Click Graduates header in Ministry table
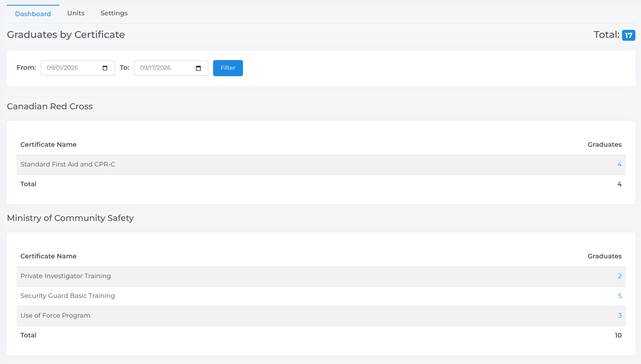Screen dimensions: 641x364 (x=605, y=256)
